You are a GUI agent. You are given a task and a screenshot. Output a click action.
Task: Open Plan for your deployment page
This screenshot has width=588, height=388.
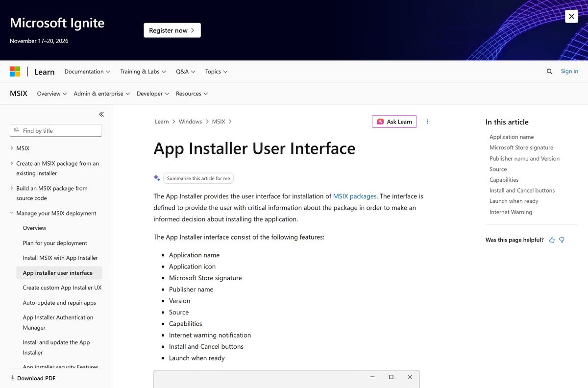(x=55, y=243)
